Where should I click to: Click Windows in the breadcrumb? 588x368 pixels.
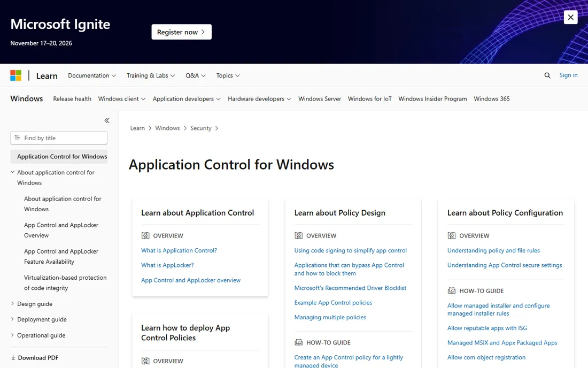(x=167, y=128)
